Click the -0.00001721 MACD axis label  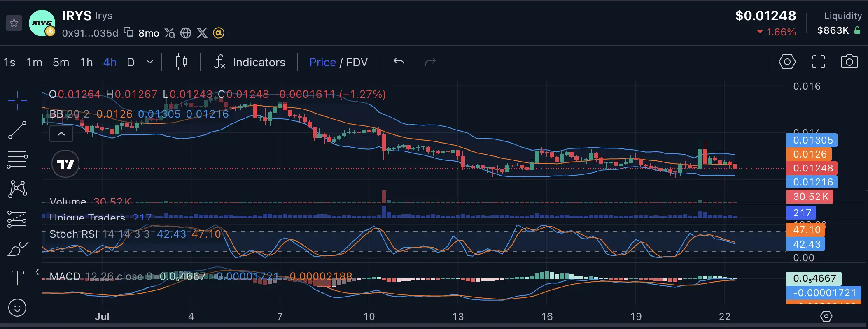point(824,293)
